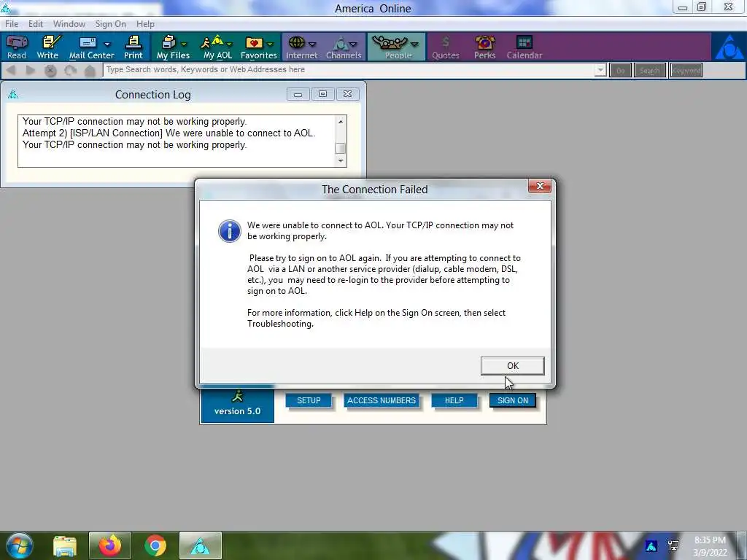Click the SETUP button
Viewport: 747px width, 560px height.
(x=309, y=400)
